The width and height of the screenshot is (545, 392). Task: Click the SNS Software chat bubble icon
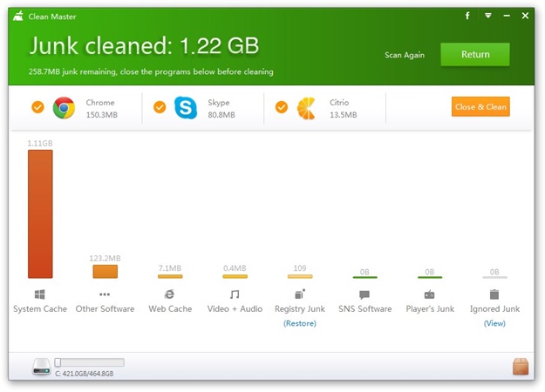[364, 294]
